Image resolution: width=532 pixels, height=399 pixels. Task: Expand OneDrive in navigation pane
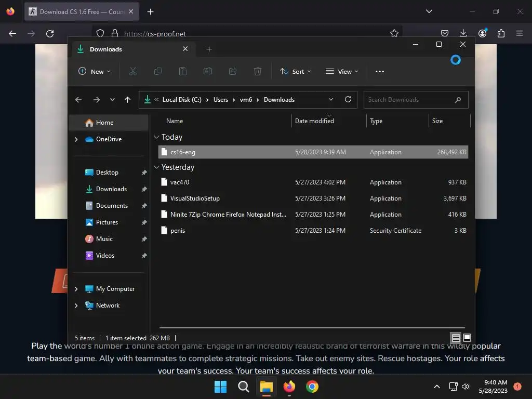(76, 139)
